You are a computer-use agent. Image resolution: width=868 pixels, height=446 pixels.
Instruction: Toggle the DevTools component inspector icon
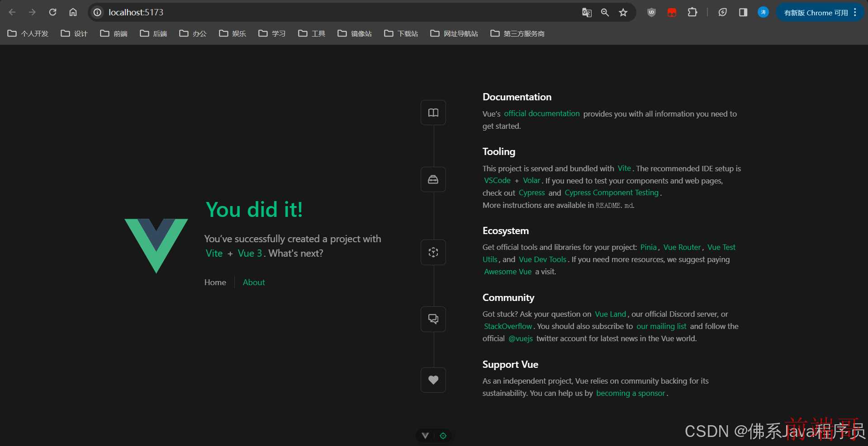443,436
